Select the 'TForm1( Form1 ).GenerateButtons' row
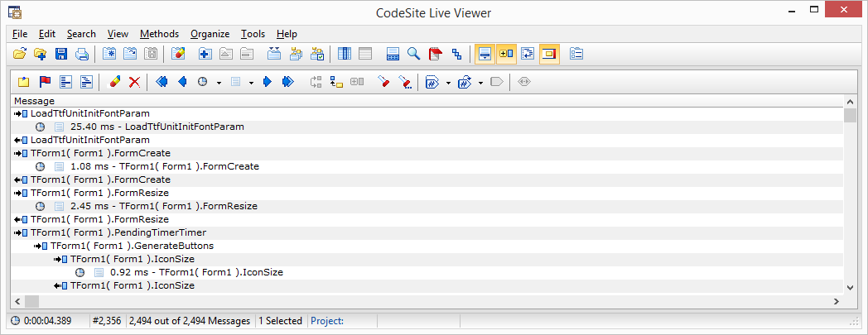This screenshot has width=868, height=335. coord(427,246)
